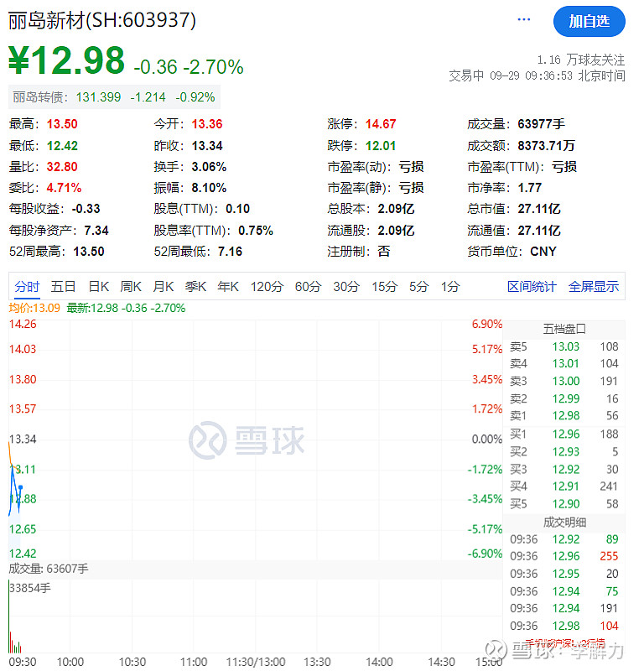Select the 买1 order at 12.96
The width and height of the screenshot is (644, 671).
point(564,434)
